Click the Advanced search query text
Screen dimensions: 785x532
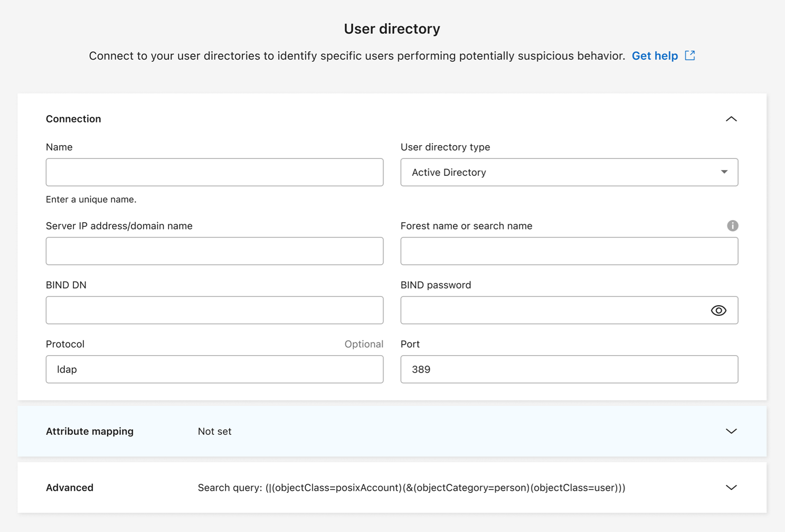click(x=411, y=488)
